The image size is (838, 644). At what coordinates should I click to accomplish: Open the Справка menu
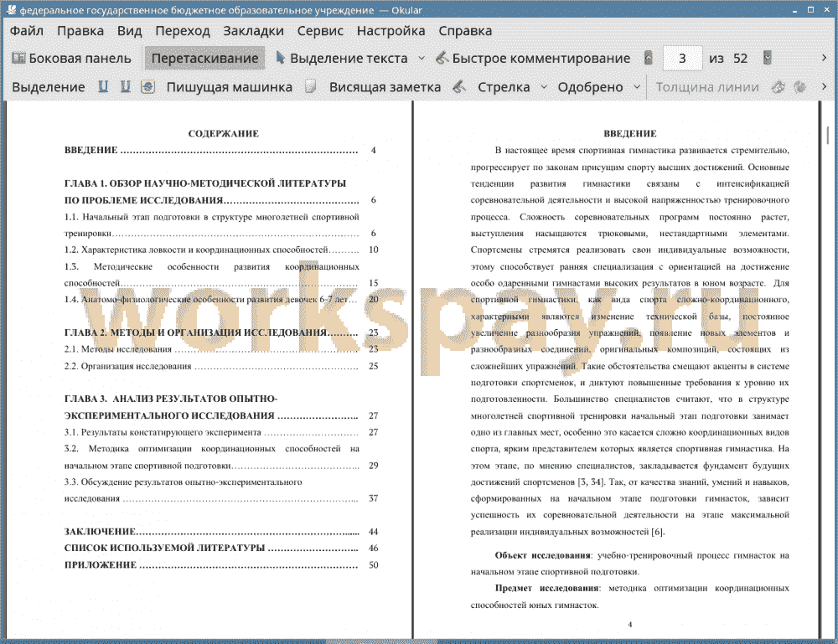click(x=465, y=31)
